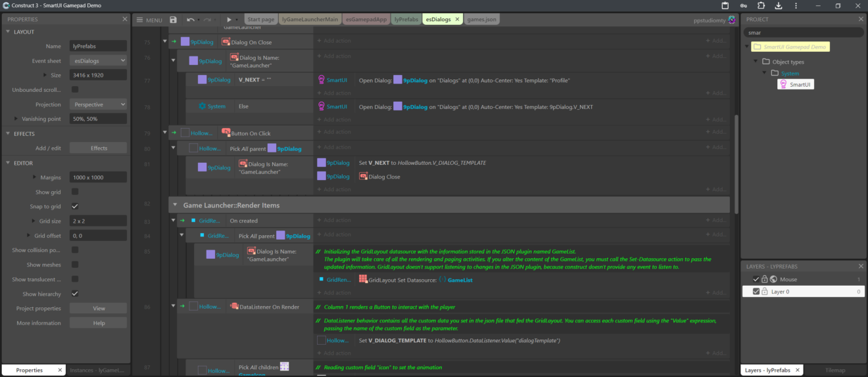Screen dimensions: 868x377
Task: Click the Effects button
Action: 99,148
